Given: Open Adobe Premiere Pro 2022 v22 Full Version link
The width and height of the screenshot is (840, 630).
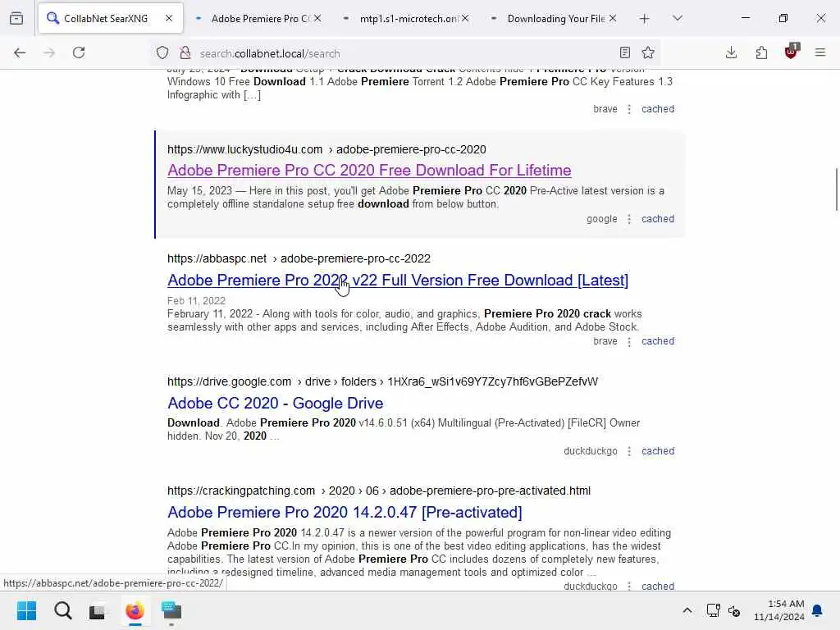Looking at the screenshot, I should (398, 281).
